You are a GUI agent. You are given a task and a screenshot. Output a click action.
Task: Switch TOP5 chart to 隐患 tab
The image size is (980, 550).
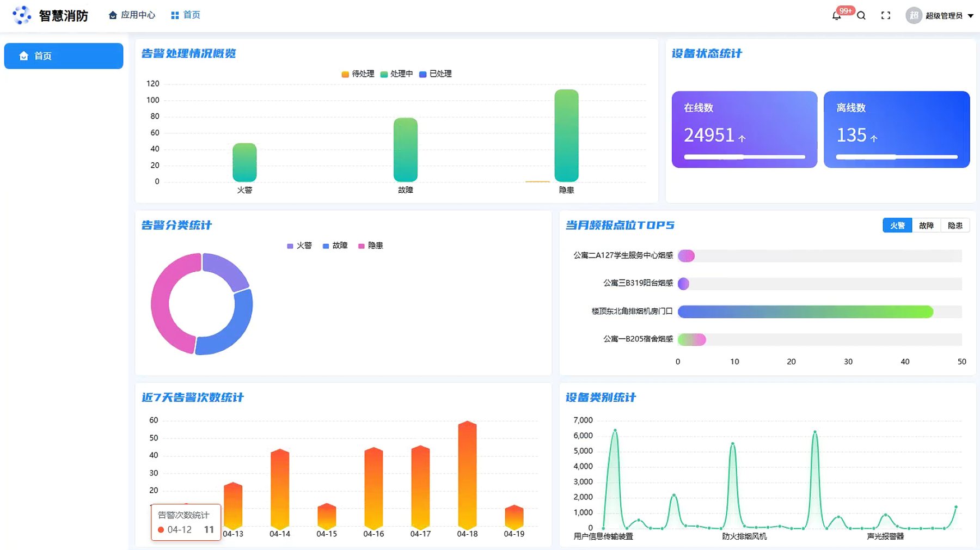955,225
